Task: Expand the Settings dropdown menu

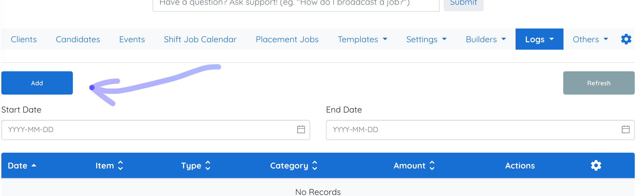Action: click(x=427, y=39)
